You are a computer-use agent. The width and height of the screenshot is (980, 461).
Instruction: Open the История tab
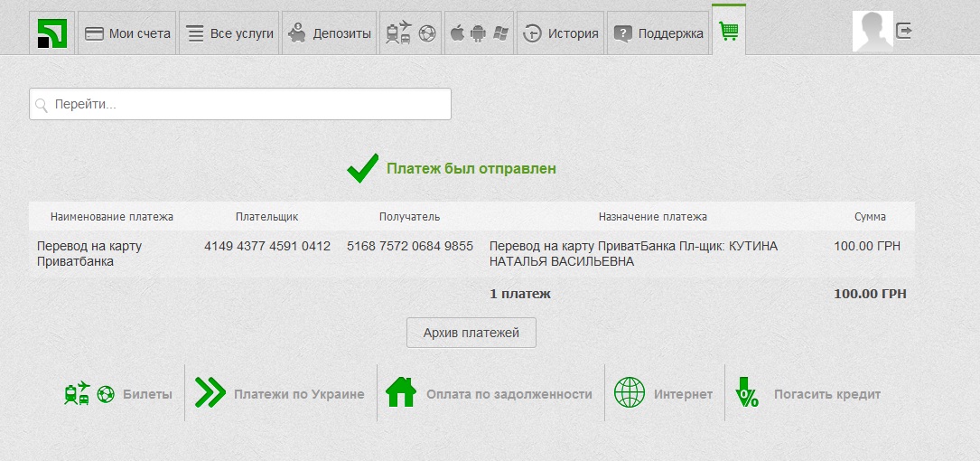click(560, 33)
